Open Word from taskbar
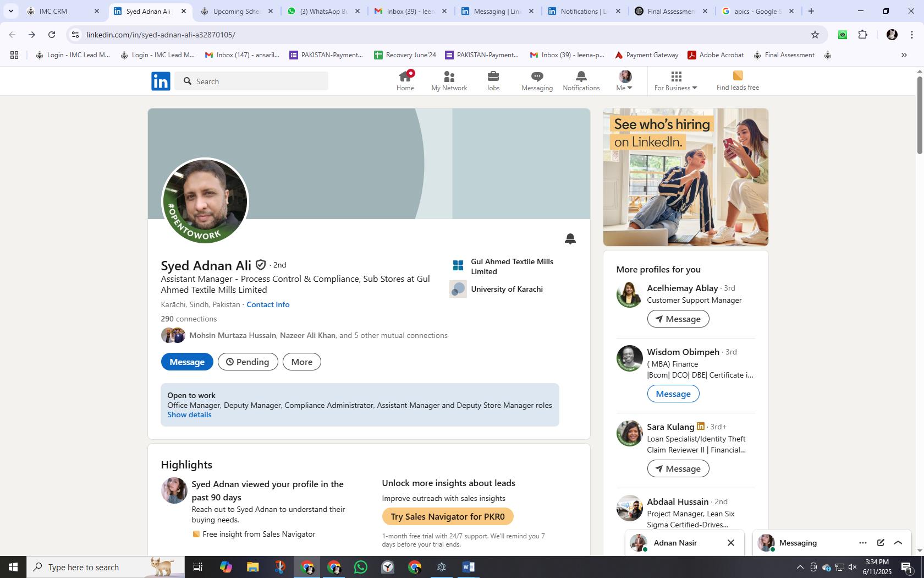This screenshot has height=578, width=924. pyautogui.click(x=469, y=567)
